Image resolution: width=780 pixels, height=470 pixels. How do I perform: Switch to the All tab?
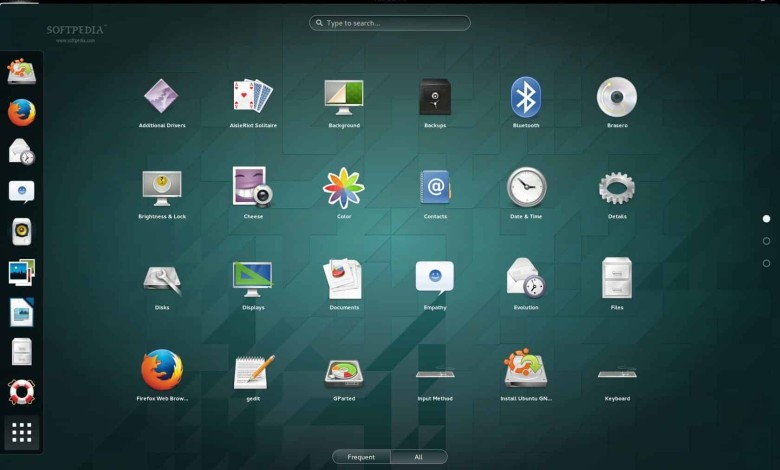(x=419, y=457)
